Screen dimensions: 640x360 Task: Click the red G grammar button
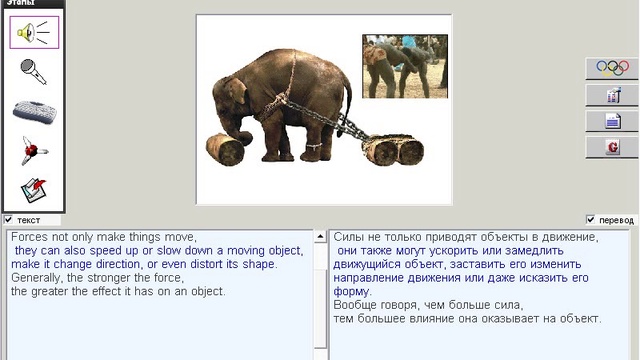tap(612, 147)
